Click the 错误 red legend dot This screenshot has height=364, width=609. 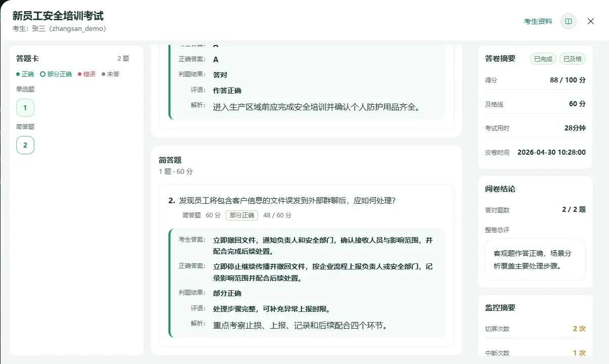(80, 74)
